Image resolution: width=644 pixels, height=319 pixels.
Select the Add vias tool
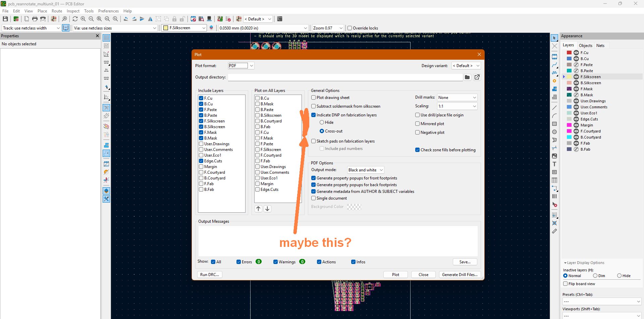[554, 81]
